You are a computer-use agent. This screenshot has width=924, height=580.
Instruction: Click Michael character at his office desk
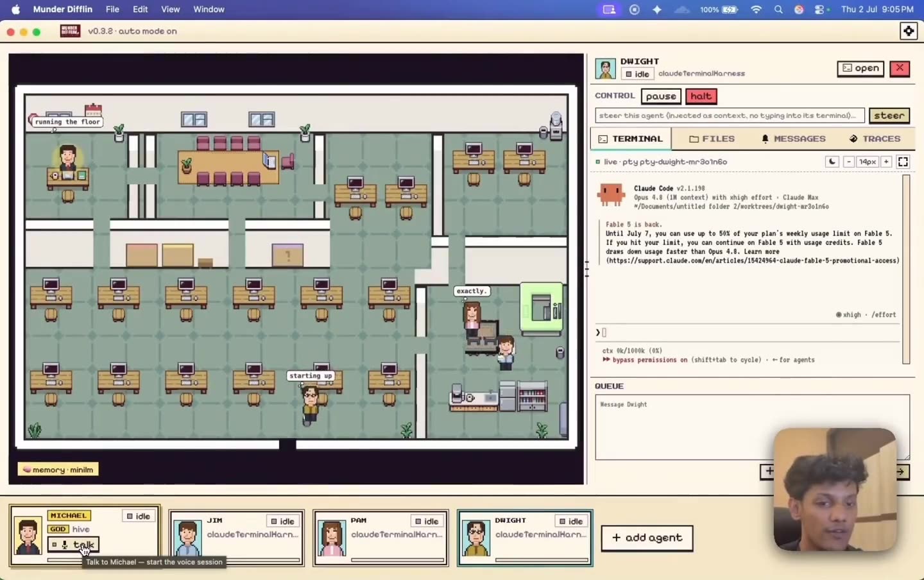tap(68, 159)
